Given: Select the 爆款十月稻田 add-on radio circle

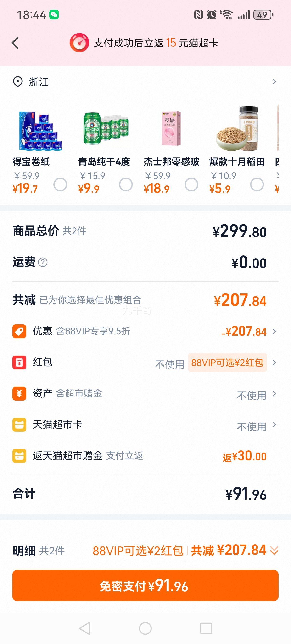Looking at the screenshot, I should 257,184.
